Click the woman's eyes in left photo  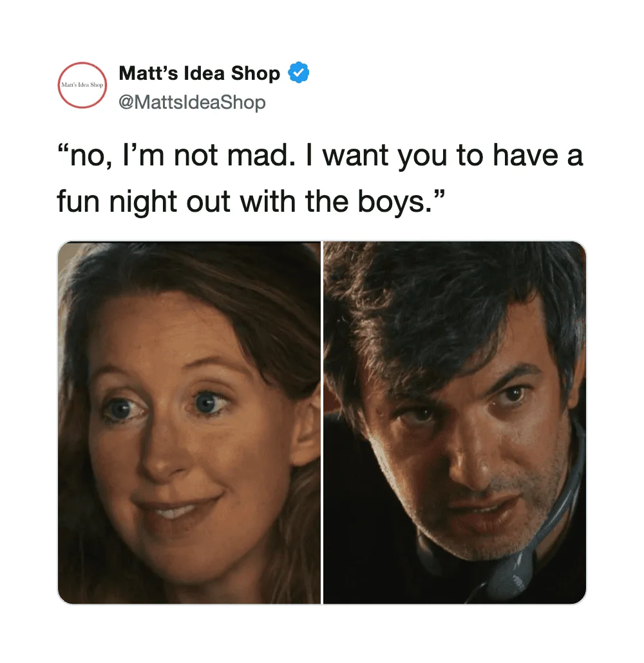[164, 405]
